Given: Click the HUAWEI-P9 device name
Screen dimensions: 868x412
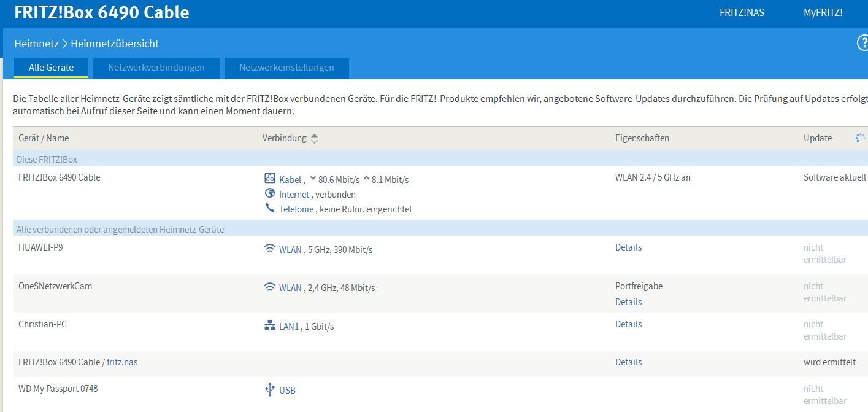Looking at the screenshot, I should (x=40, y=247).
